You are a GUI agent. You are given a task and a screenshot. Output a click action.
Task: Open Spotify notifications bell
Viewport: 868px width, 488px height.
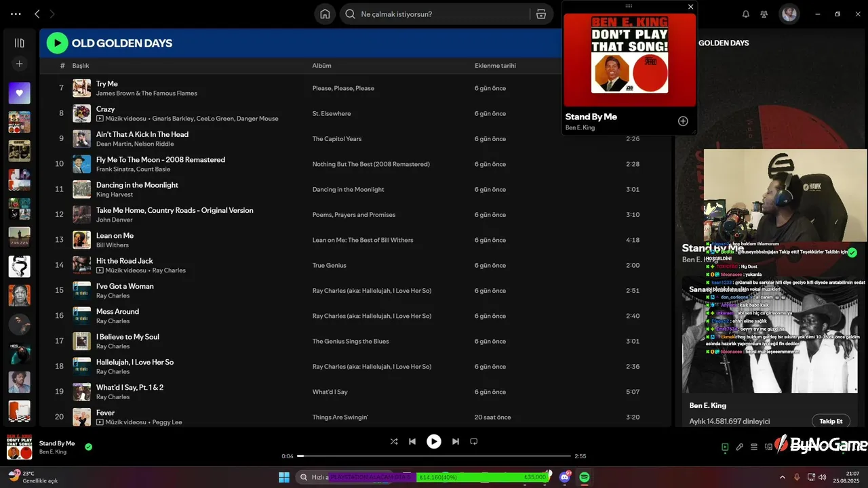(746, 14)
